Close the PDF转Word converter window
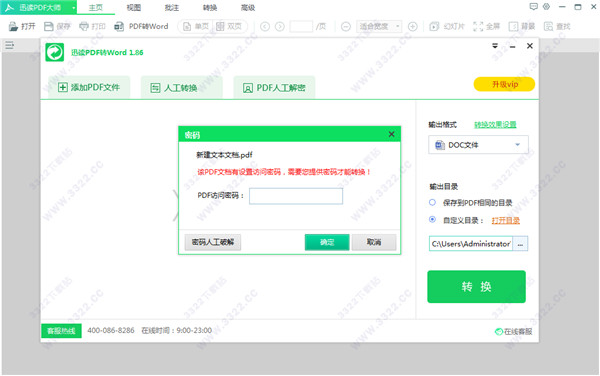Screen dimensions: 600x376 [x=530, y=46]
